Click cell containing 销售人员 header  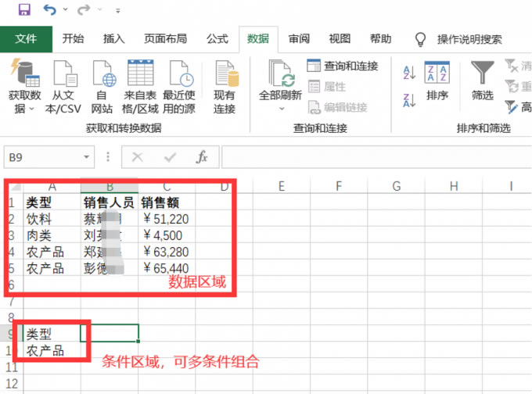click(110, 202)
